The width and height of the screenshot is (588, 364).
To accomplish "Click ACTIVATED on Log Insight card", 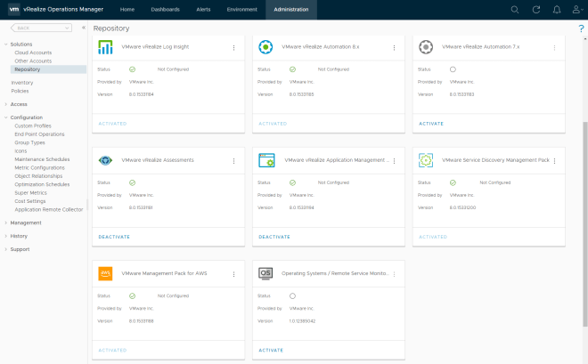I will point(112,124).
